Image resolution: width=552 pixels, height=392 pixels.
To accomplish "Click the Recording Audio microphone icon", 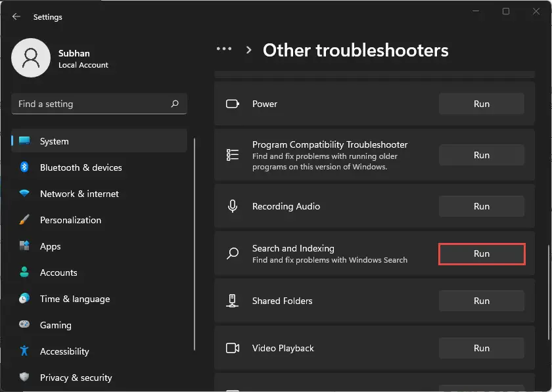I will point(233,206).
